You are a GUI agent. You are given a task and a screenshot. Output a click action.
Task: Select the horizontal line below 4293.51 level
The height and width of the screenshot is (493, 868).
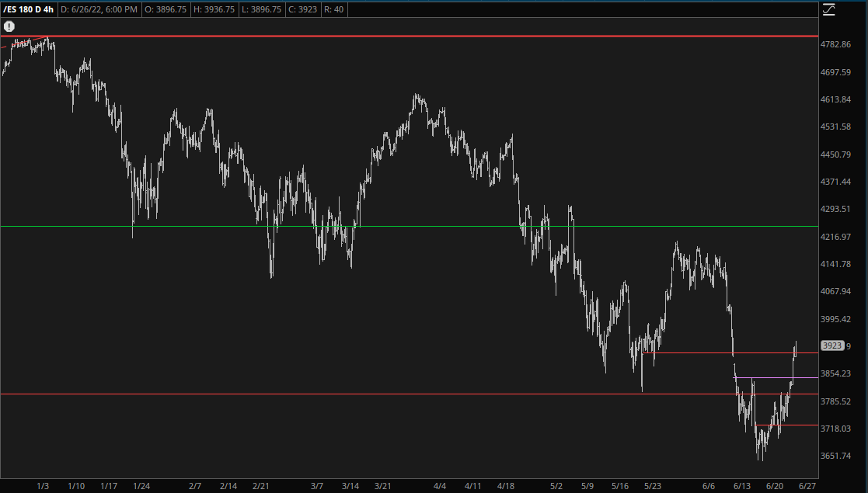(389, 226)
